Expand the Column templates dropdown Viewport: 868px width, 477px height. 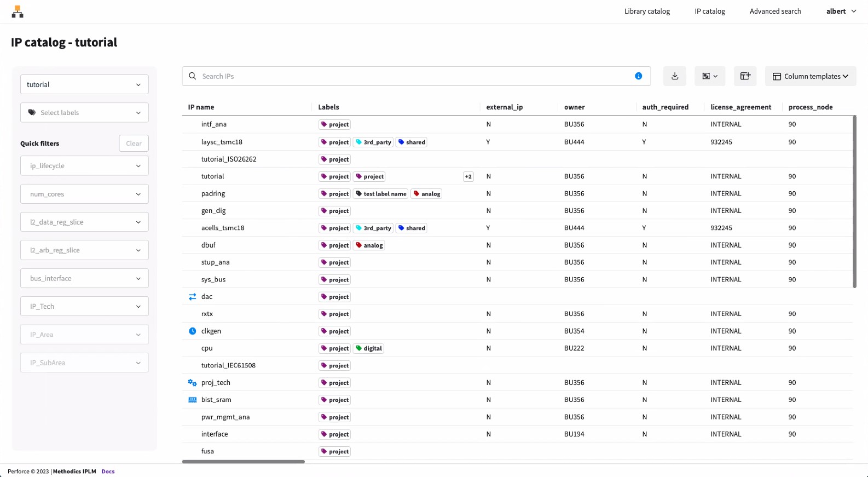(810, 76)
